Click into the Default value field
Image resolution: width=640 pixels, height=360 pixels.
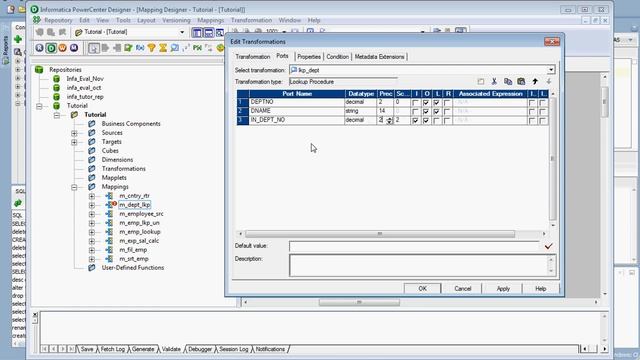pos(415,246)
